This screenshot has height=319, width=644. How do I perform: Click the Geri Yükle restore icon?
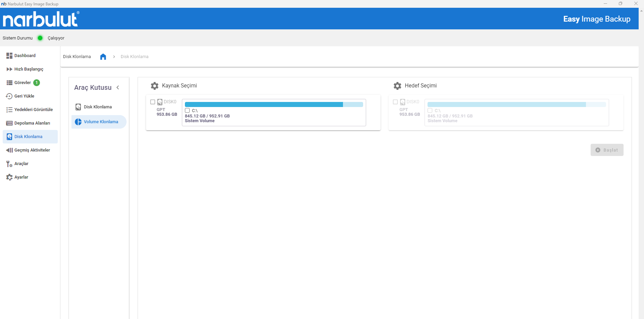(9, 96)
